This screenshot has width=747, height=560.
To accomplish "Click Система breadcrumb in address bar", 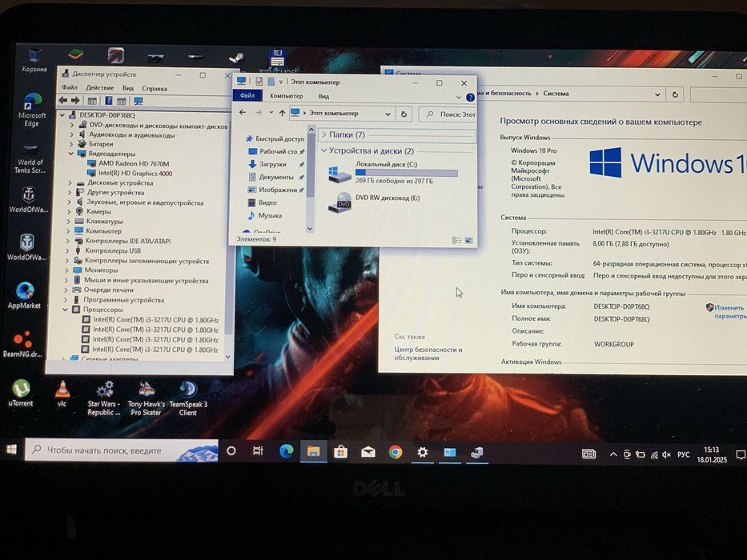I will (x=556, y=94).
